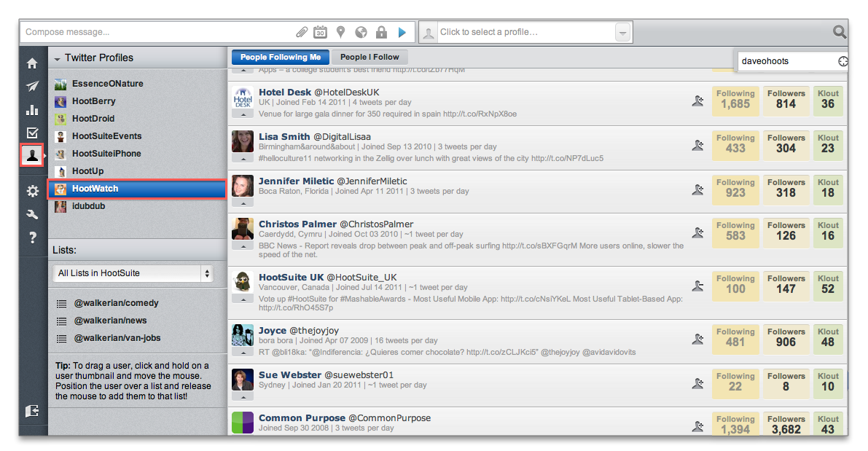Open the All Lists in HootSuite dropdown
868x451 pixels.
(x=133, y=273)
